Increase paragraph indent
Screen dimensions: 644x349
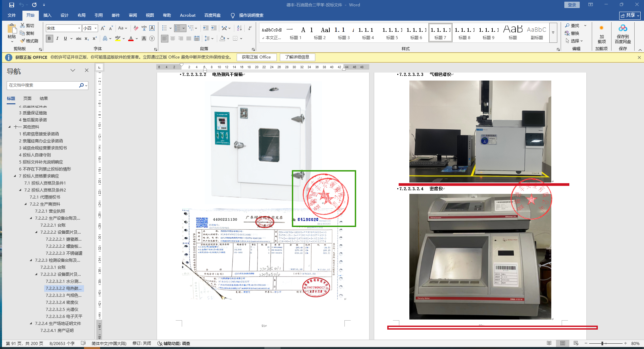click(x=214, y=28)
